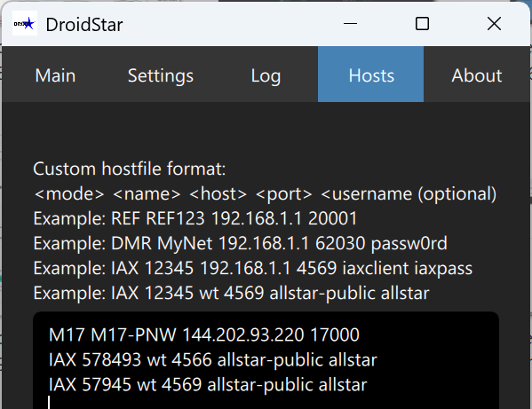Viewport: 532px width, 409px height.
Task: Maximize the DroidStar window
Action: [x=422, y=24]
